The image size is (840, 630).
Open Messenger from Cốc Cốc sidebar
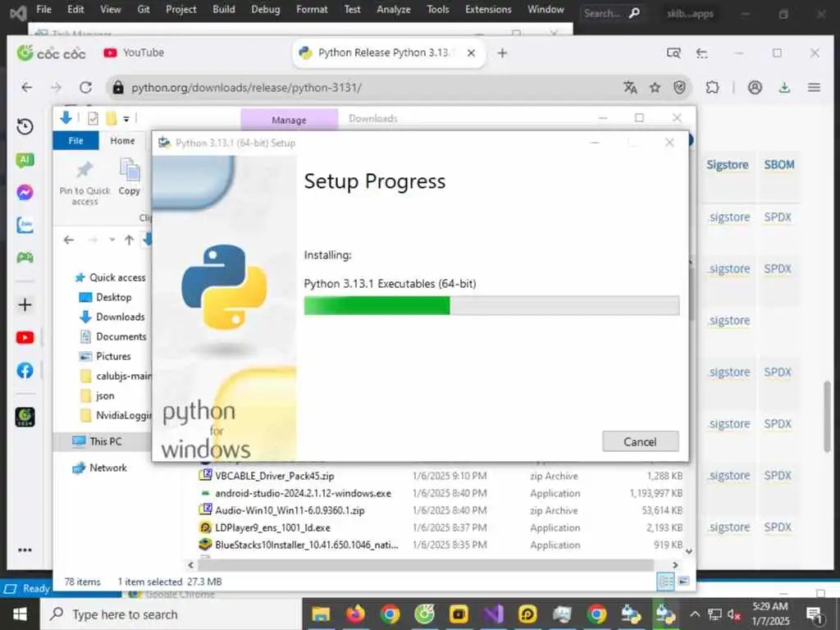tap(25, 192)
